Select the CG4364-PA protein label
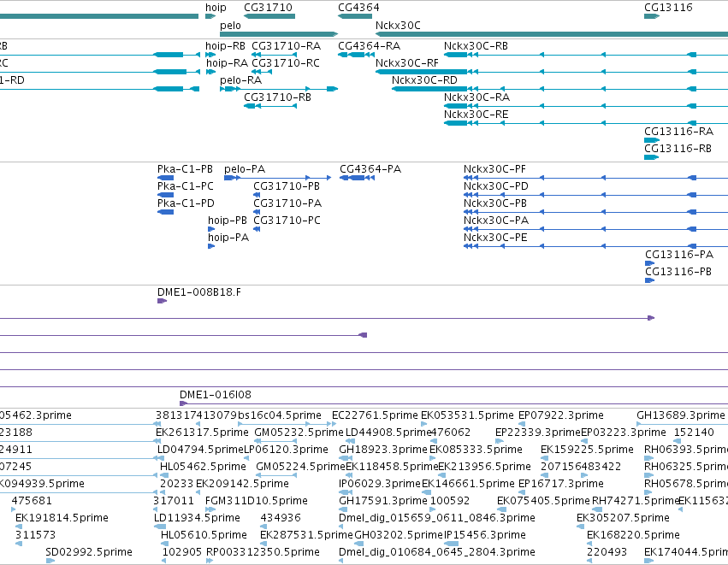 coord(370,169)
